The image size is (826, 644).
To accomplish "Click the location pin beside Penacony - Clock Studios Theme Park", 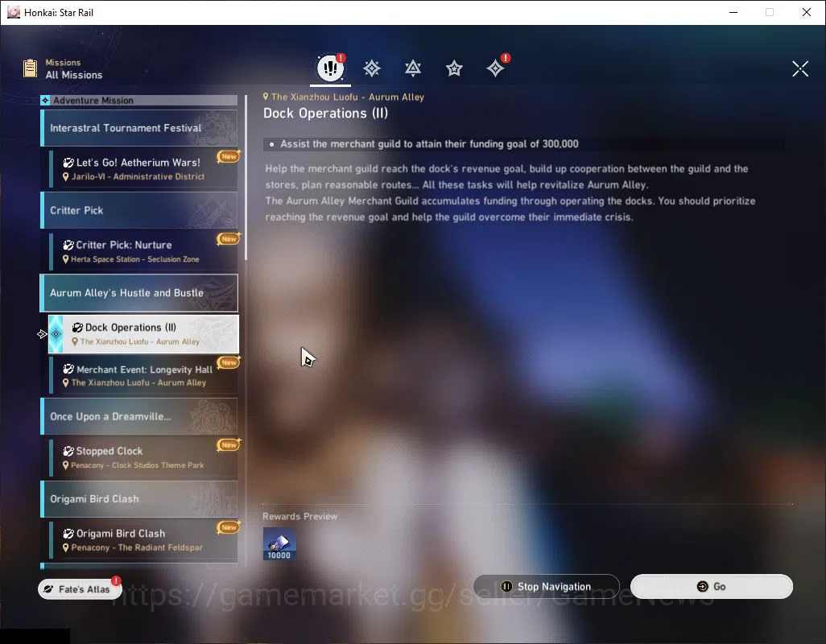I will tap(65, 465).
